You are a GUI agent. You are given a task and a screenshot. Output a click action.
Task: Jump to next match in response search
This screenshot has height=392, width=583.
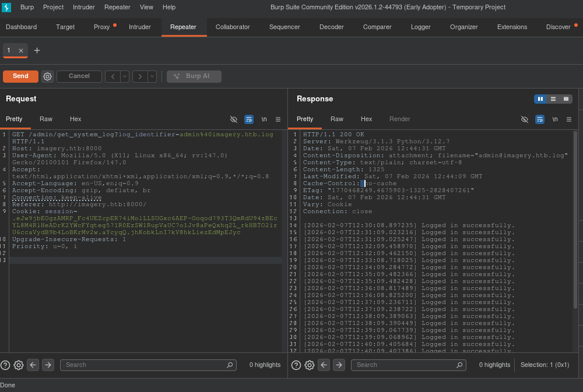pos(339,365)
